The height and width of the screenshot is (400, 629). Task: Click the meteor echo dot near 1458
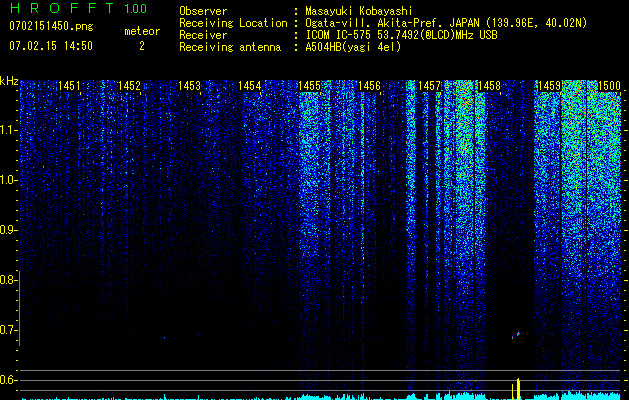point(516,335)
